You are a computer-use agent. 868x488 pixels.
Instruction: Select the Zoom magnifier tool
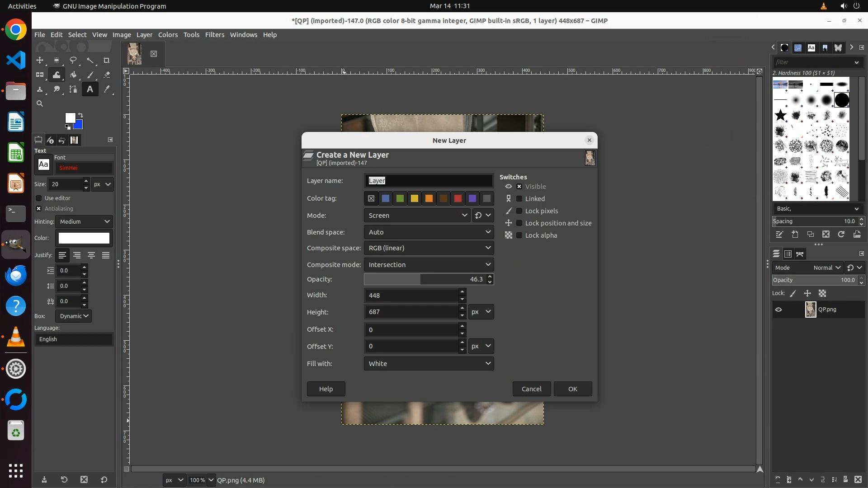click(x=40, y=103)
